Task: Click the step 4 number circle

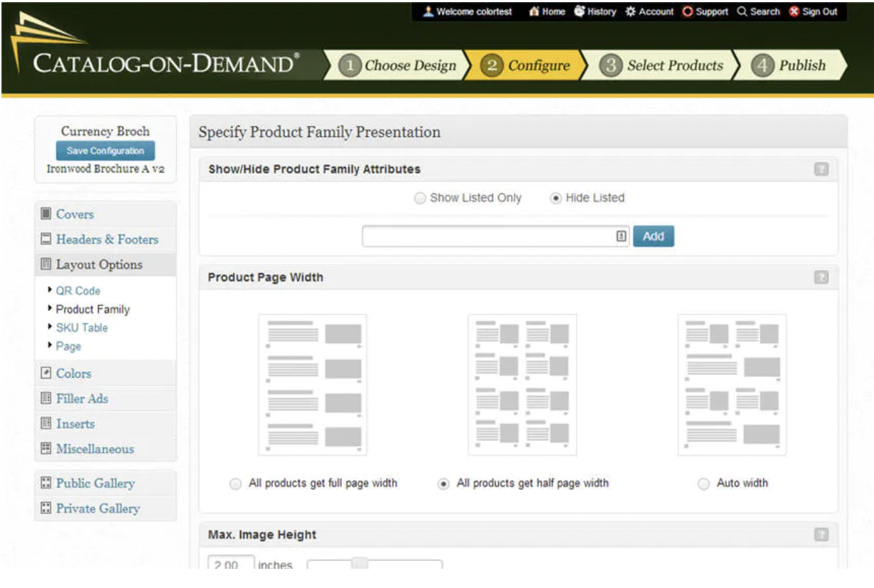Action: click(762, 66)
